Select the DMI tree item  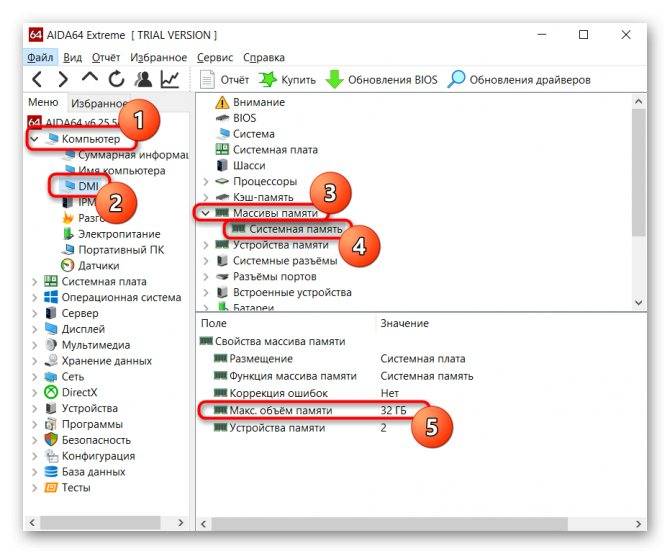point(81,186)
